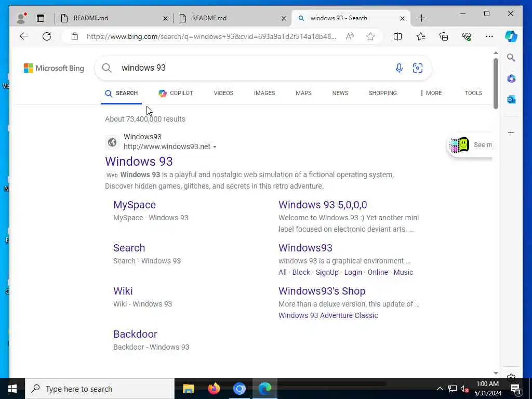Switch to Shopping results
532x399 pixels.
(382, 94)
